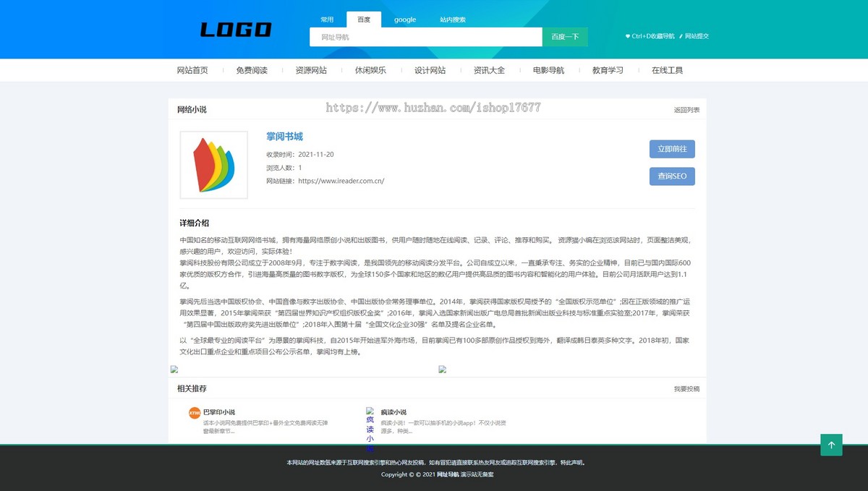Viewport: 868px width, 491px height.
Task: Click the 网址导航 link in the footer copyright
Action: coord(448,474)
